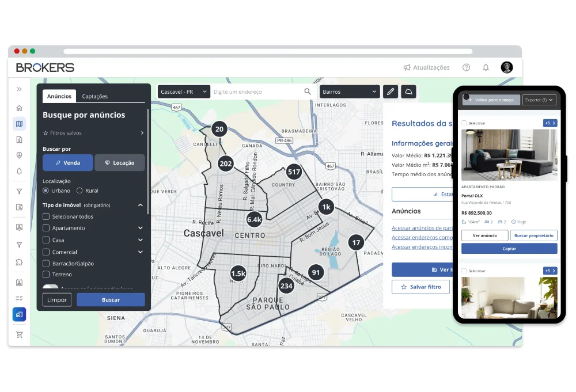Viewport: 576px width, 392px height.
Task: Click the notifications bell icon in the sidebar
Action: [x=19, y=171]
